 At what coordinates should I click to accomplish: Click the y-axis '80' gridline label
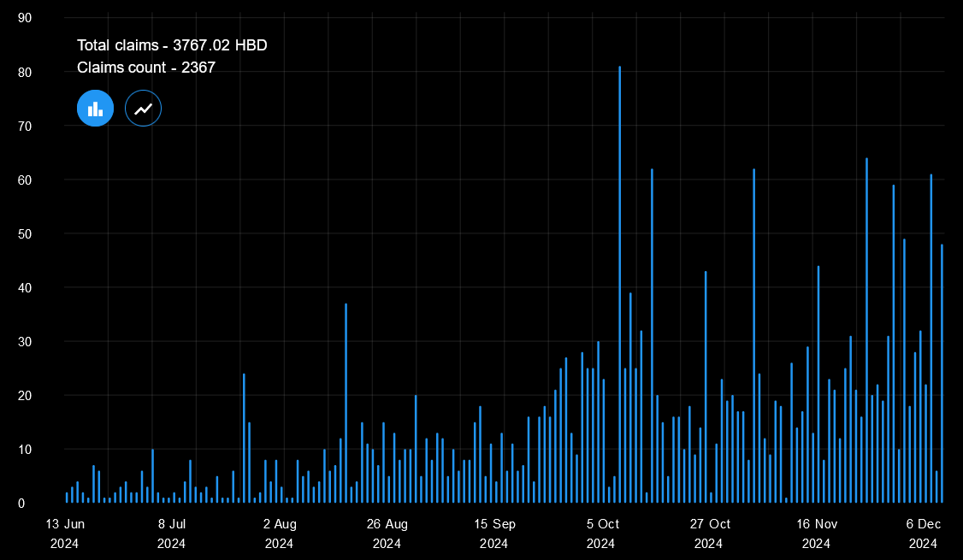[x=25, y=72]
